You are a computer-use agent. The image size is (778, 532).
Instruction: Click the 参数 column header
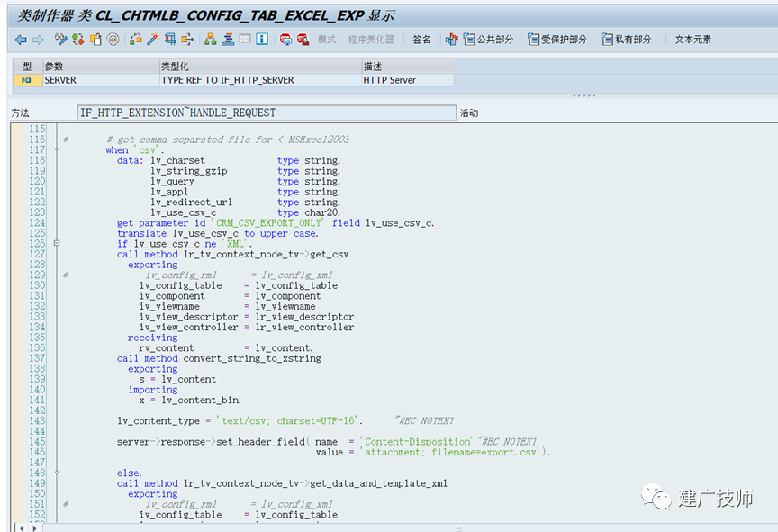[101, 67]
